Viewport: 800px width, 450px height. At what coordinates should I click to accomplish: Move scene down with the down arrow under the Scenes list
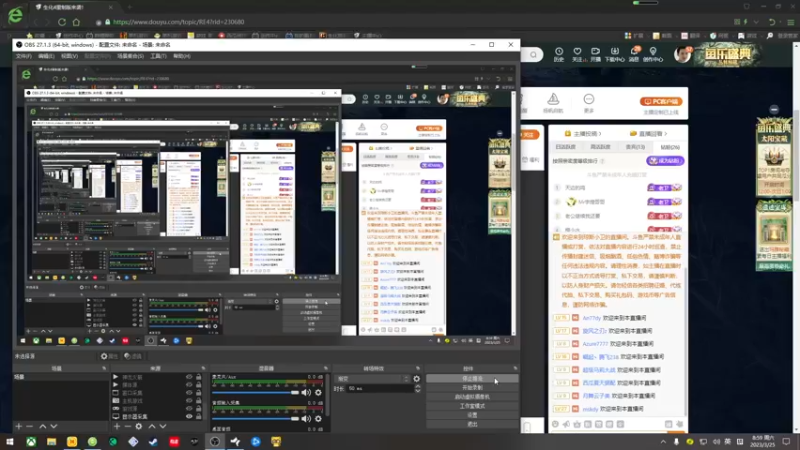tap(54, 426)
